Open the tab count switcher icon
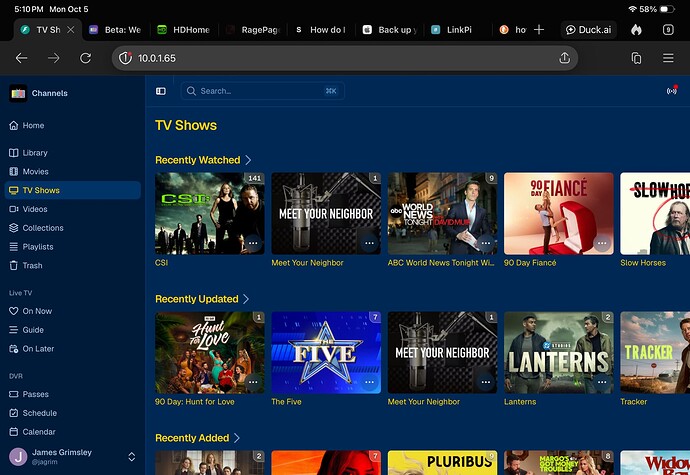This screenshot has height=475, width=690. tap(668, 29)
